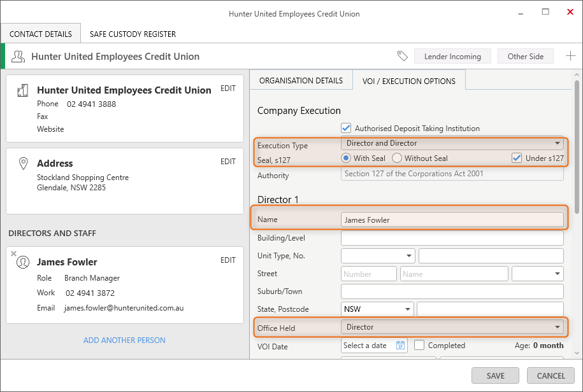Click email james.fowler@hunterunited.com.au
This screenshot has width=583, height=392.
coord(124,308)
